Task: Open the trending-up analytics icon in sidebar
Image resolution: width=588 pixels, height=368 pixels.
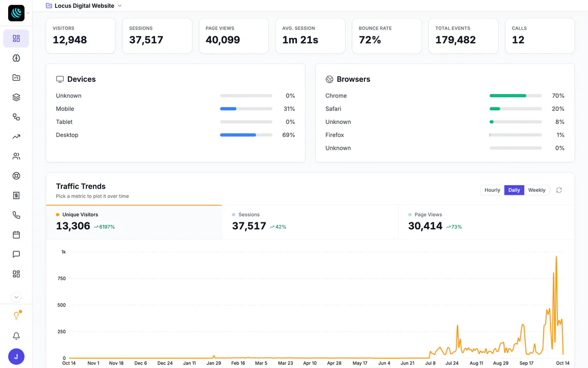Action: [x=16, y=136]
